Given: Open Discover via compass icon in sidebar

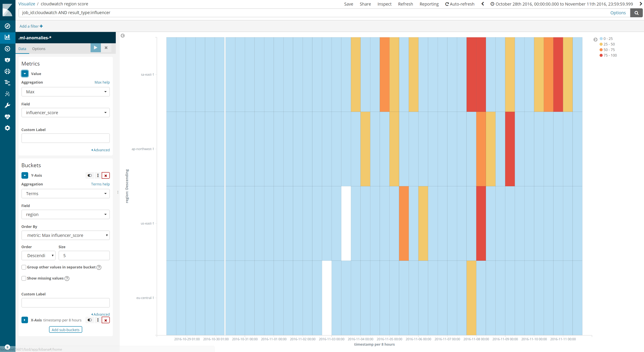Looking at the screenshot, I should click(x=8, y=26).
